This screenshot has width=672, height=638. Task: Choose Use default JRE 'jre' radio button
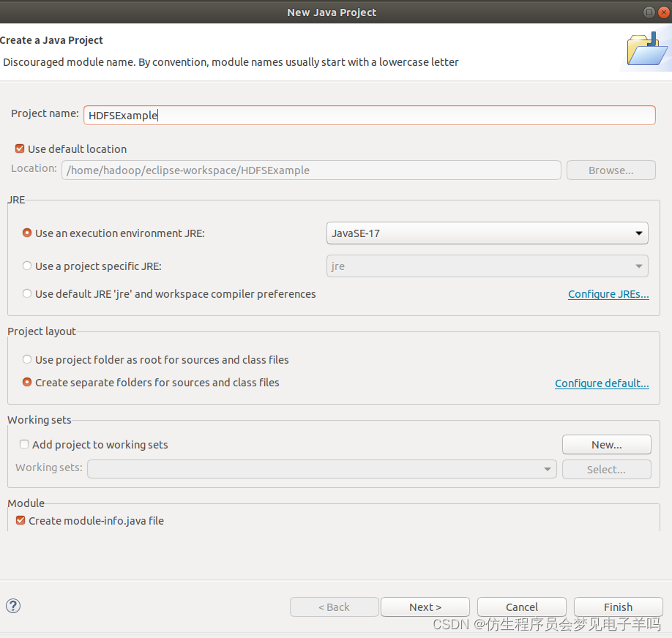[27, 293]
